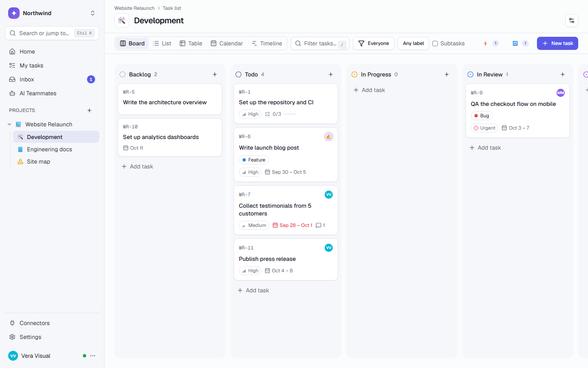This screenshot has height=368, width=588.
Task: Open Website Relaunch breadcrumb link
Action: pos(134,8)
